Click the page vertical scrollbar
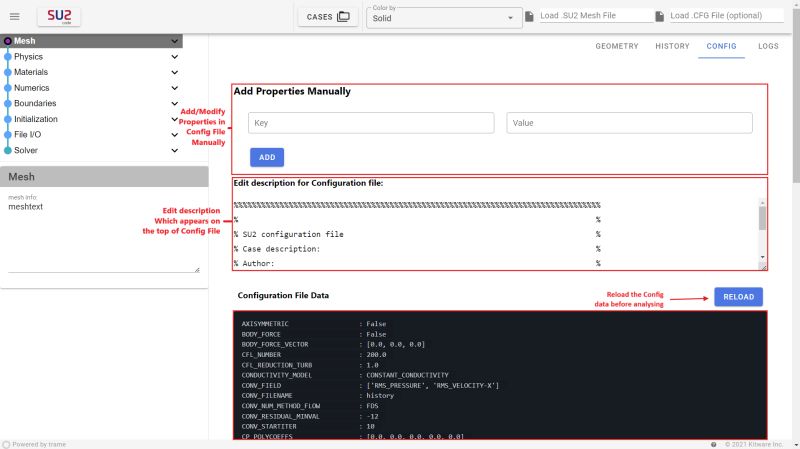 pyautogui.click(x=796, y=97)
